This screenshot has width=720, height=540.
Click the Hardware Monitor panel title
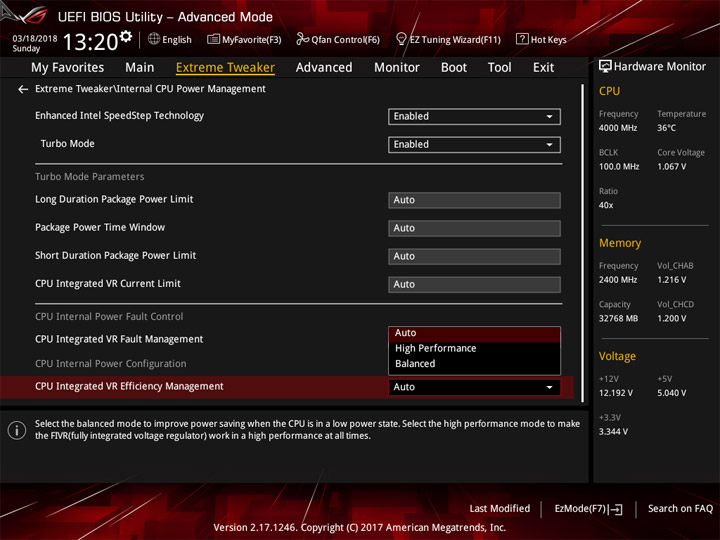click(659, 67)
